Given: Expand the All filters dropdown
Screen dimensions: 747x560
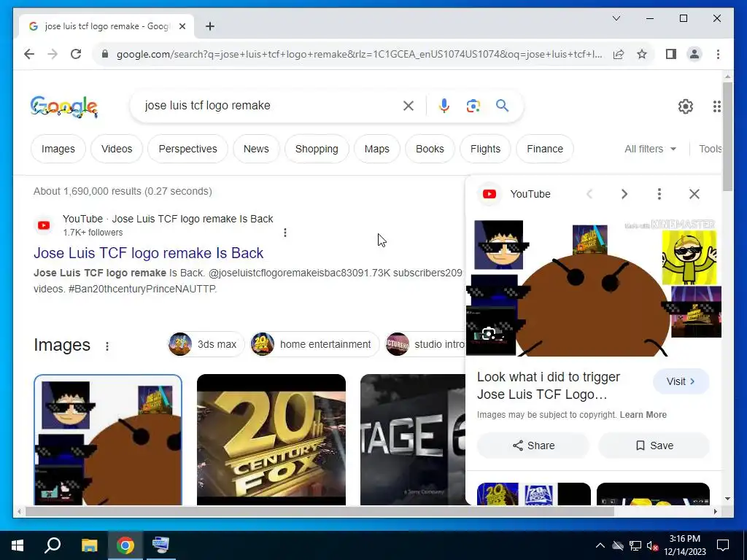Looking at the screenshot, I should point(650,149).
